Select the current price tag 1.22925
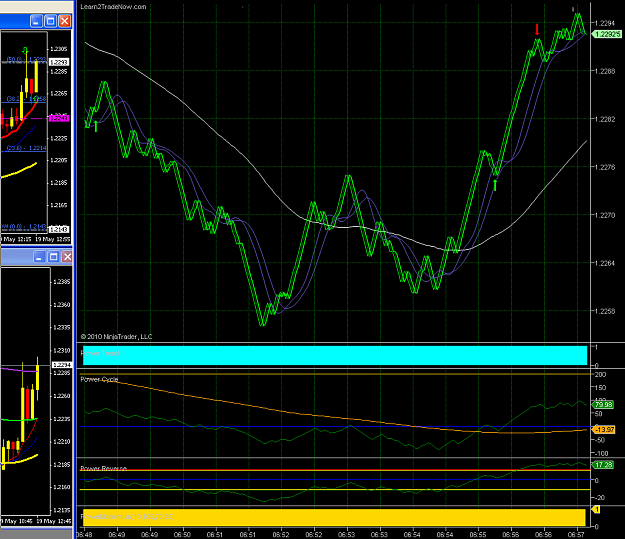Screen dimensions: 625x539 click(607, 34)
